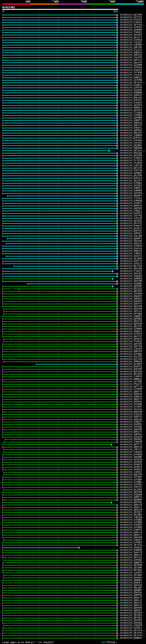Select the query label AV421482

click(x=8, y=8)
